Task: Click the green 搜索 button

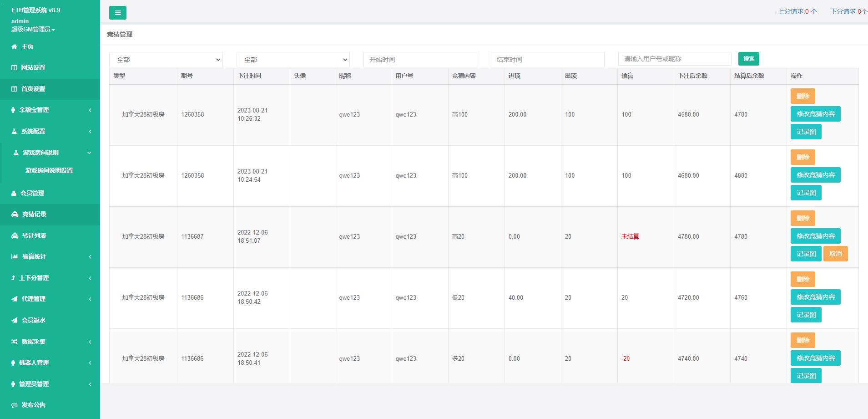Action: [x=748, y=59]
